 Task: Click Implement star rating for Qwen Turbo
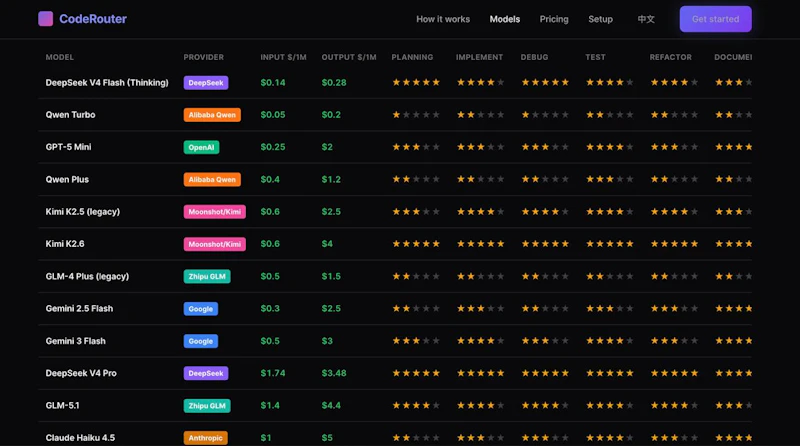[480, 115]
